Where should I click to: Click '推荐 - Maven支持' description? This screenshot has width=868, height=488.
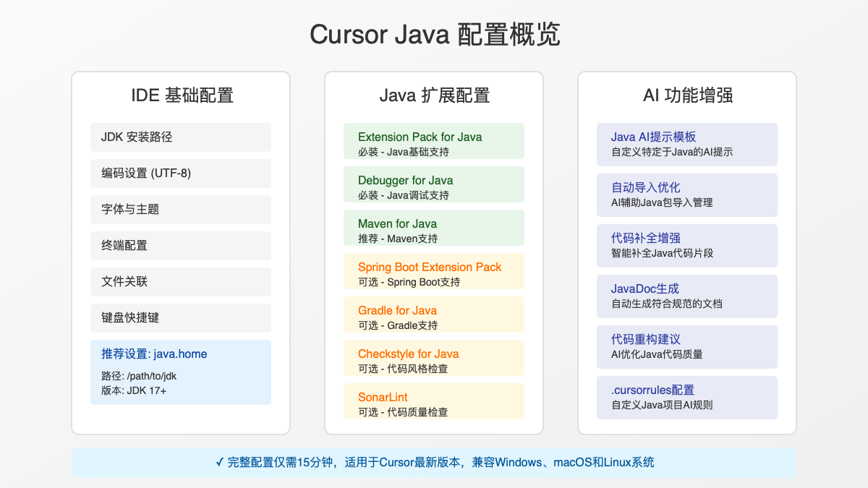pos(398,239)
